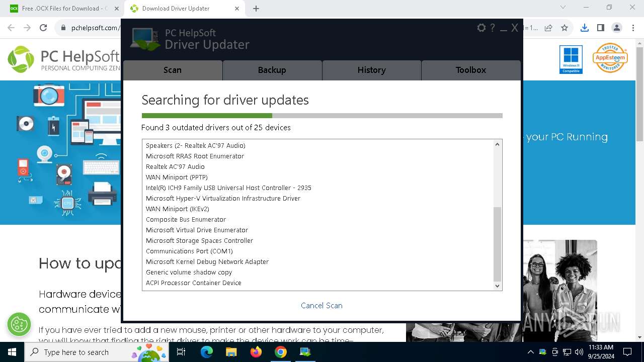The height and width of the screenshot is (362, 644).
Task: Select Composite Bus Enumerator row
Action: pos(317,219)
